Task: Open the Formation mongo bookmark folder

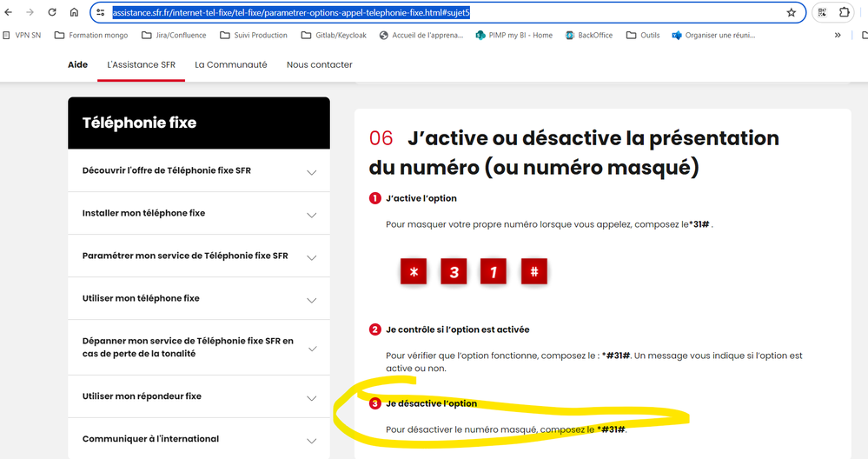Action: [91, 35]
